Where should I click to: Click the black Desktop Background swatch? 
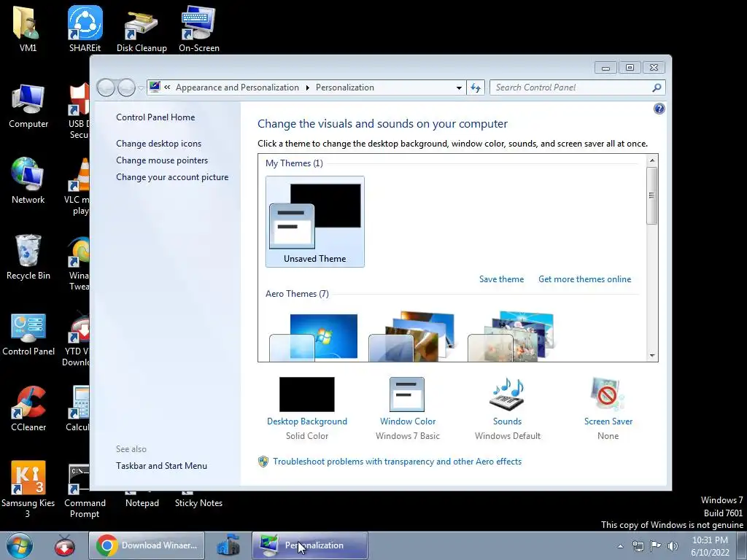(307, 394)
